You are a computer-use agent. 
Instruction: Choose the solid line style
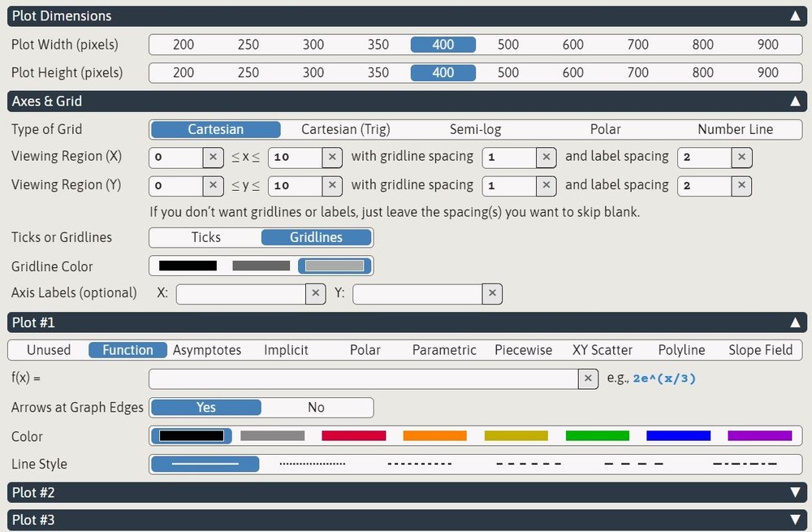[x=205, y=464]
